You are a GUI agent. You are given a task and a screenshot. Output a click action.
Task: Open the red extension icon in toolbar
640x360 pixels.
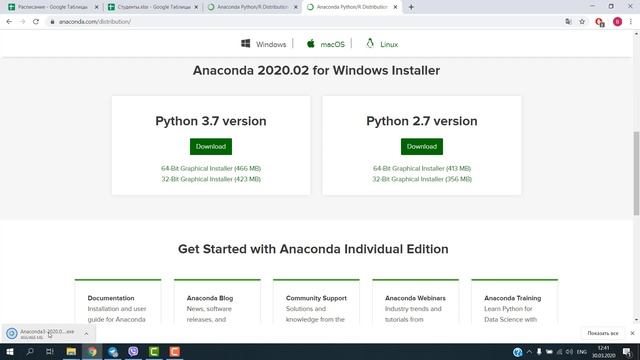pyautogui.click(x=600, y=22)
